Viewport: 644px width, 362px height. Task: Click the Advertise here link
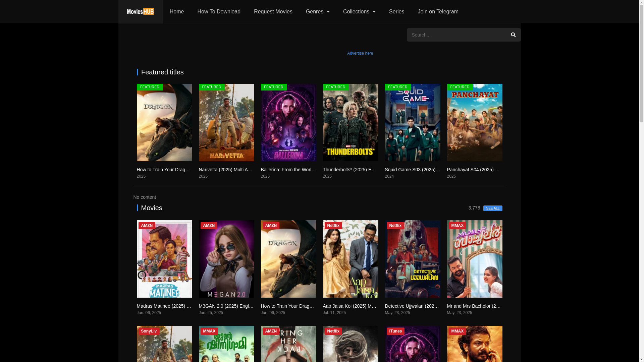pos(360,53)
